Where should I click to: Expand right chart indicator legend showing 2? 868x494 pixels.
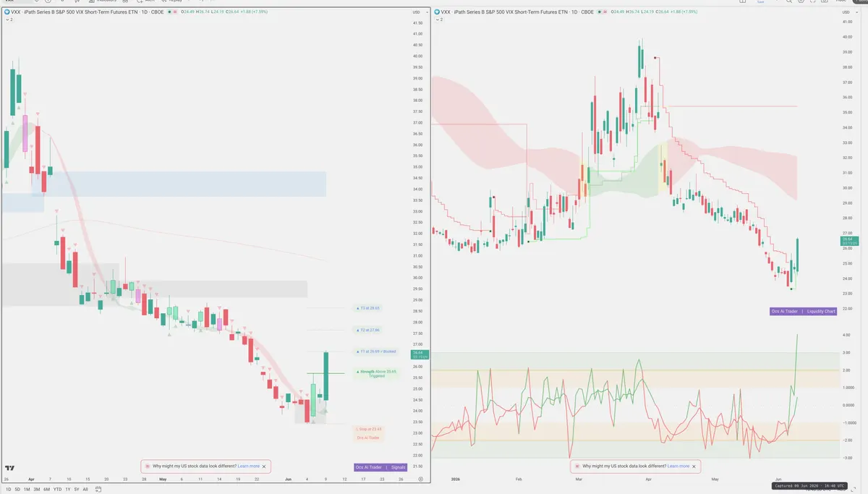click(x=440, y=20)
